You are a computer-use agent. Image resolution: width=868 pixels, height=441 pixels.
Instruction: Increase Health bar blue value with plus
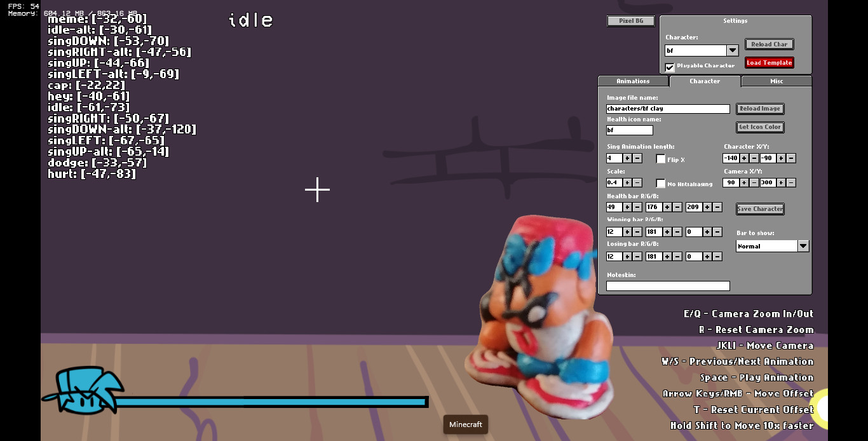tap(707, 207)
